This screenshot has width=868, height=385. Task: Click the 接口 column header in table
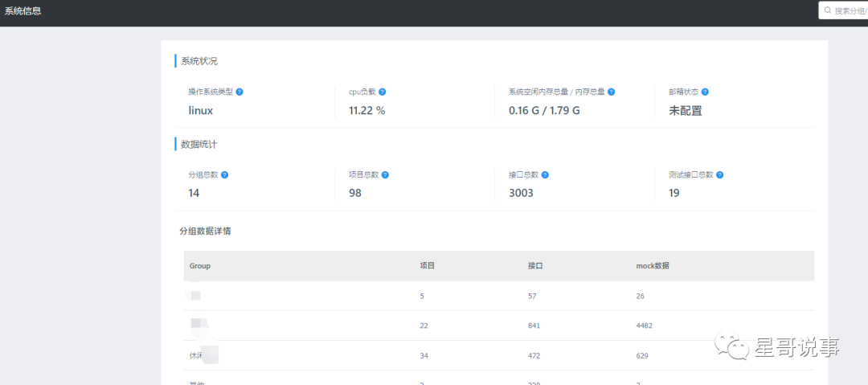coord(535,266)
